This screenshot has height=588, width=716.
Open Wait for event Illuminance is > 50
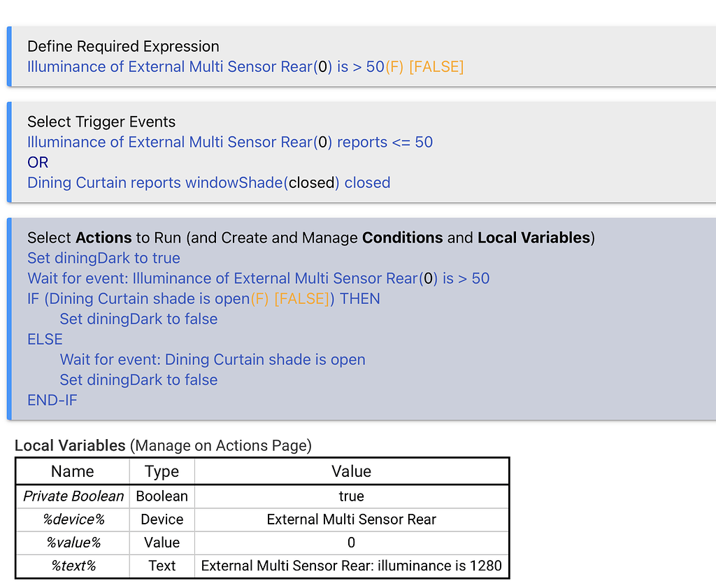tap(257, 278)
